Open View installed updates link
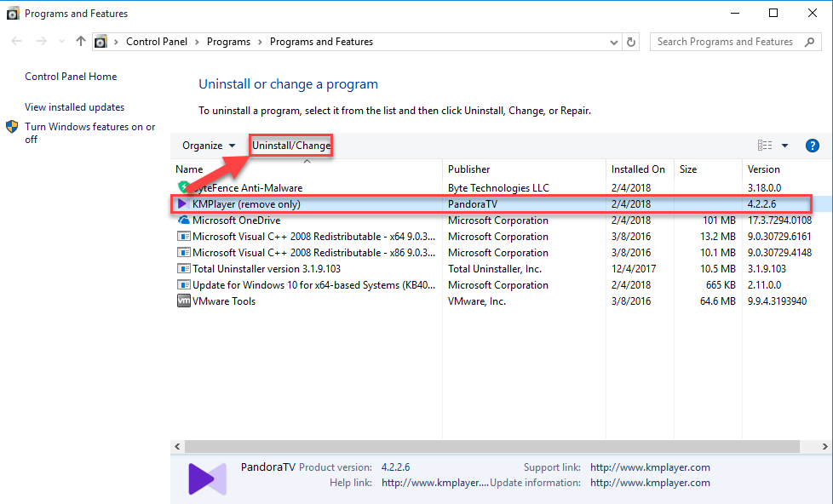833x504 pixels. 74,106
